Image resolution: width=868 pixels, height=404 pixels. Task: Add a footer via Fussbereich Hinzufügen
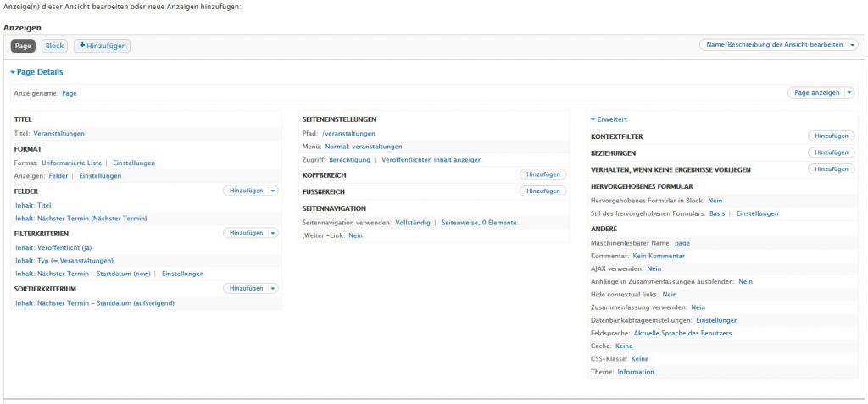click(542, 191)
